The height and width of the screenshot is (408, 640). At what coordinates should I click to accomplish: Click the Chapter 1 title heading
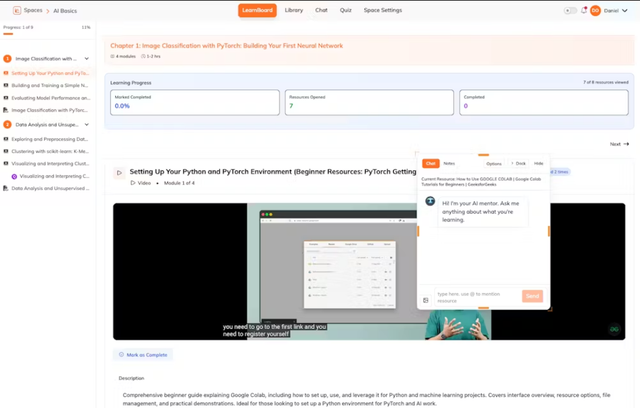pos(227,46)
